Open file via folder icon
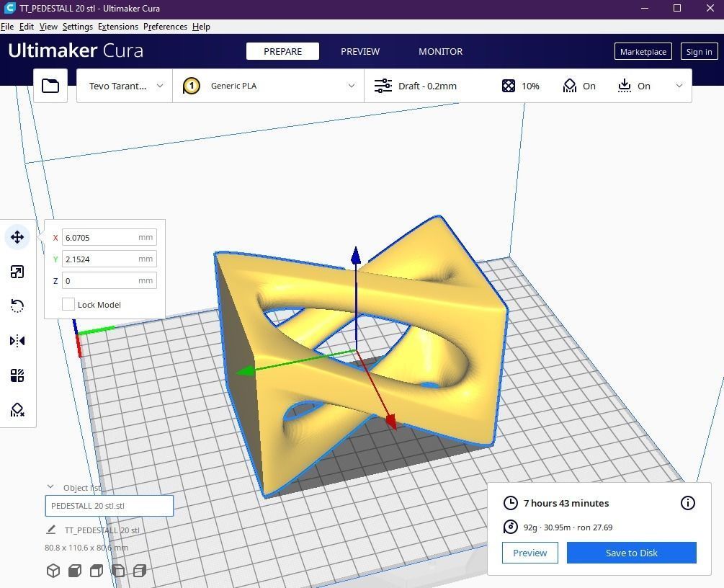 click(x=50, y=86)
